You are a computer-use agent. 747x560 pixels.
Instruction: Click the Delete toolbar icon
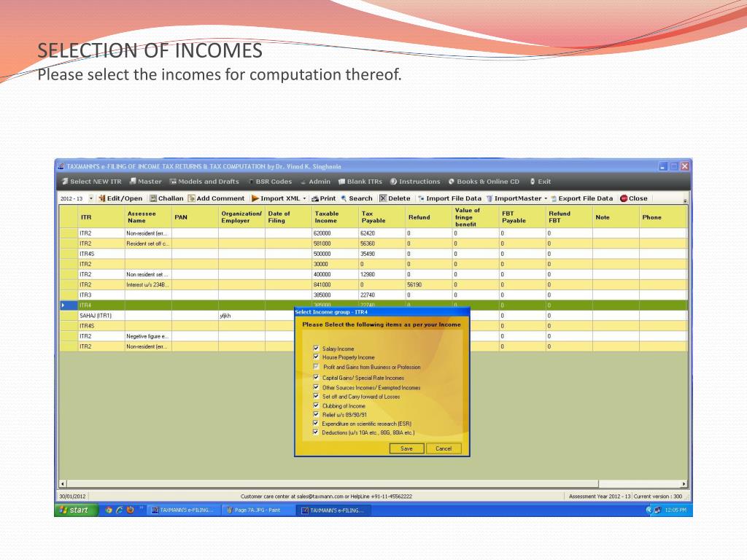(383, 198)
